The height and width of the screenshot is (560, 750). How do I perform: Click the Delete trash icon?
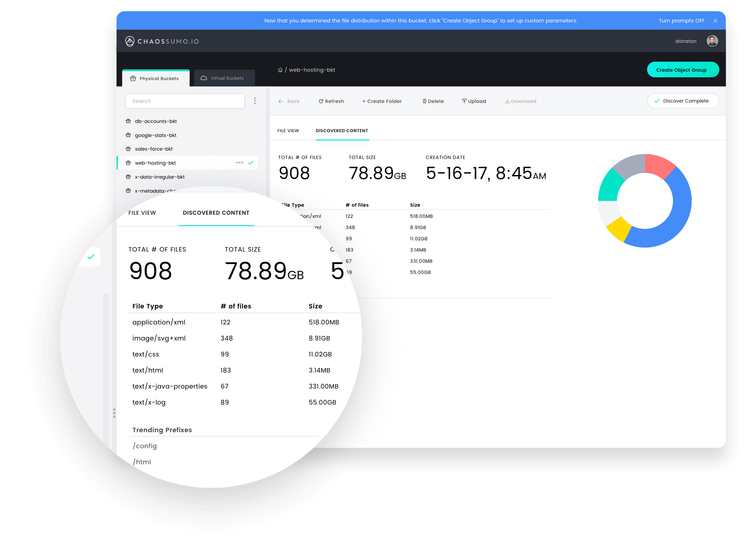pyautogui.click(x=425, y=101)
